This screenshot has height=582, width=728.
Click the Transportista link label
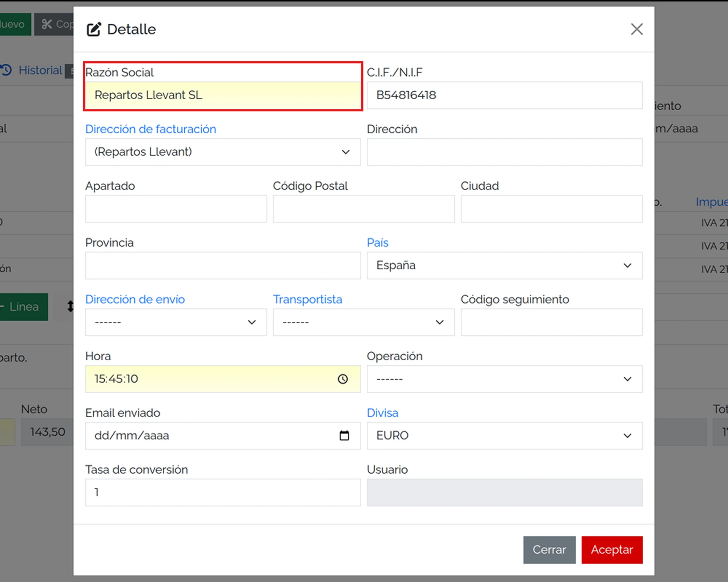[x=308, y=299]
